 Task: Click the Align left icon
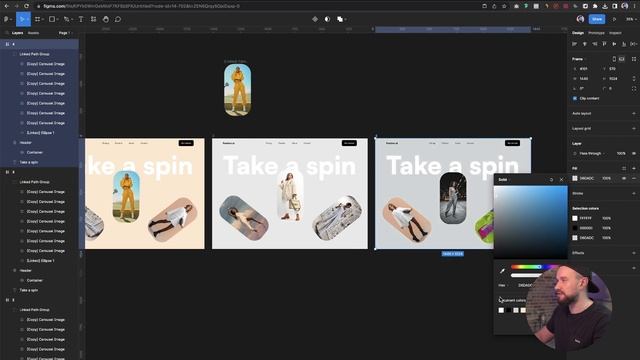coord(575,44)
